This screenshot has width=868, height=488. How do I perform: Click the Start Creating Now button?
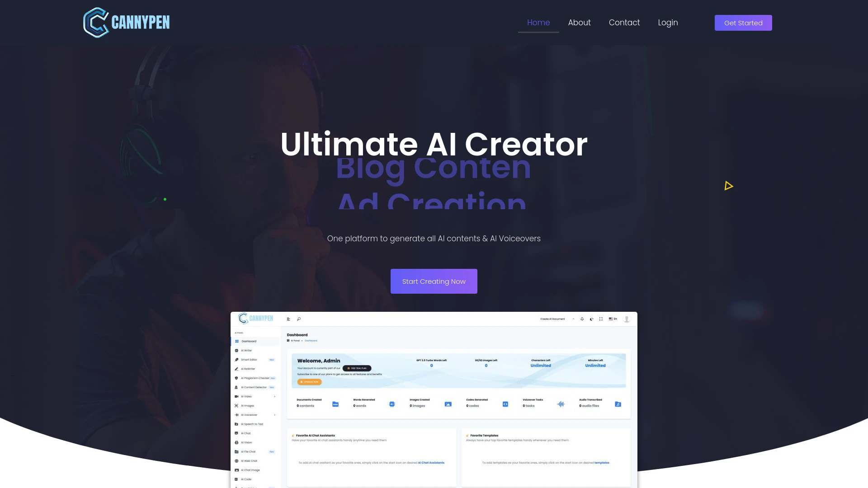tap(434, 281)
